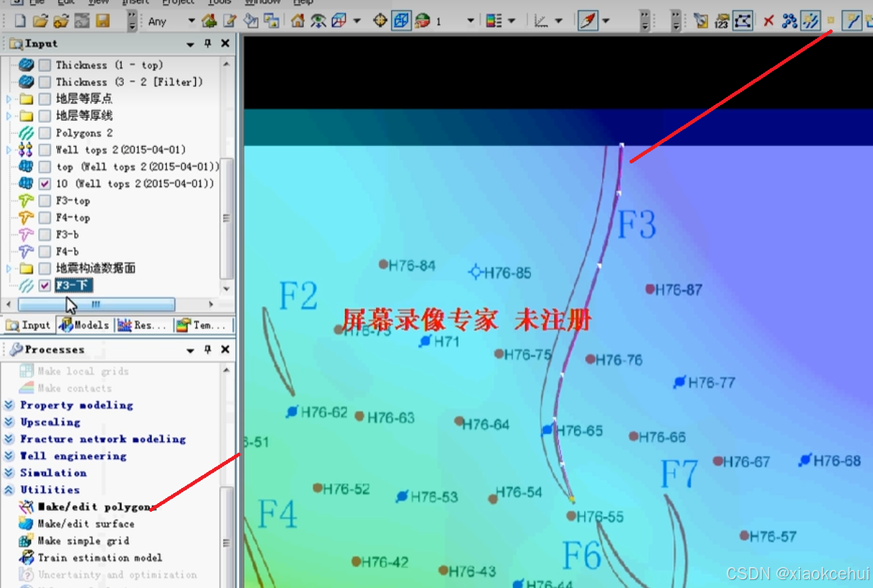Image resolution: width=873 pixels, height=588 pixels.
Task: Click the polygon bounding box icon
Action: [x=743, y=21]
